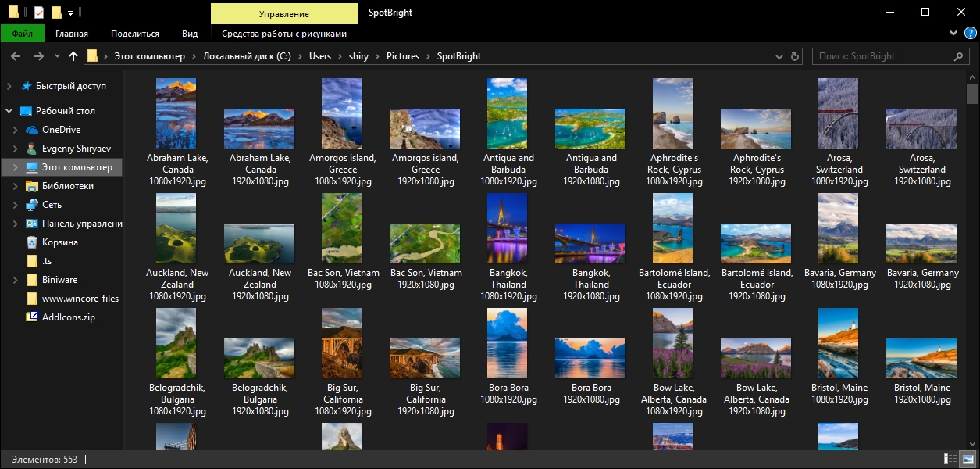The image size is (980, 469).
Task: Click the Properties icon in quick access toolbar
Action: coord(39,13)
